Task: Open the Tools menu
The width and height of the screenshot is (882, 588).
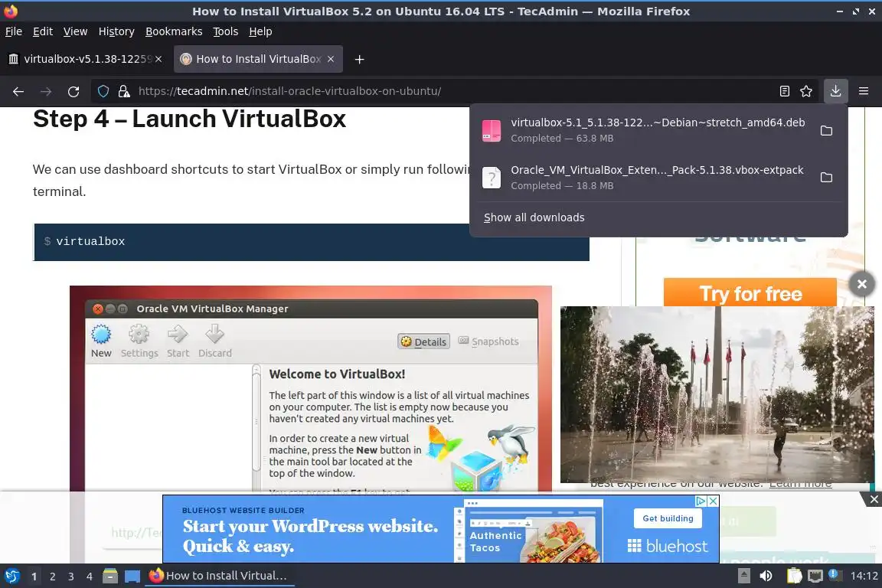Action: tap(226, 31)
